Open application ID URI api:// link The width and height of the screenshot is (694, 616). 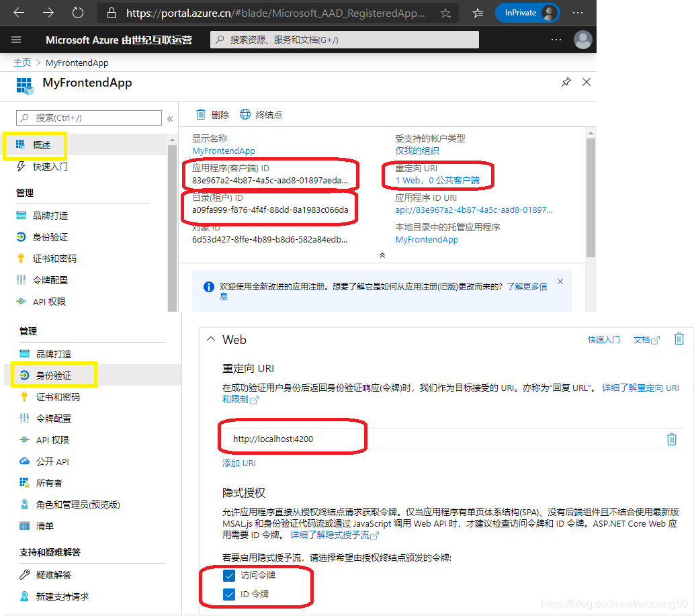474,210
